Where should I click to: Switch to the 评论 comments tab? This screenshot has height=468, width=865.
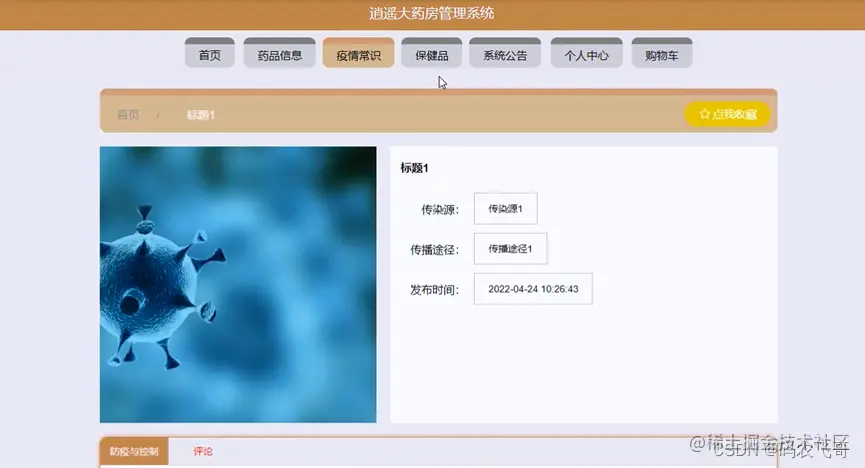pyautogui.click(x=202, y=451)
